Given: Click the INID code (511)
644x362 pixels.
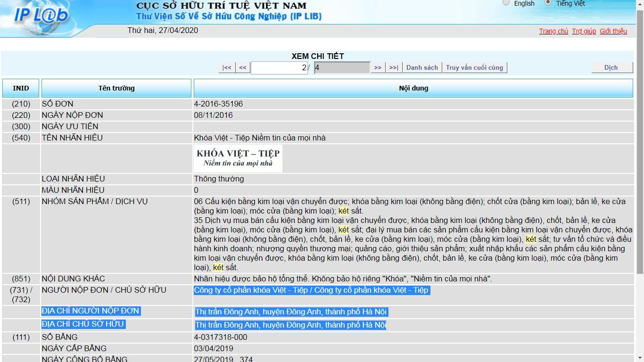Looking at the screenshot, I should click(x=21, y=201).
